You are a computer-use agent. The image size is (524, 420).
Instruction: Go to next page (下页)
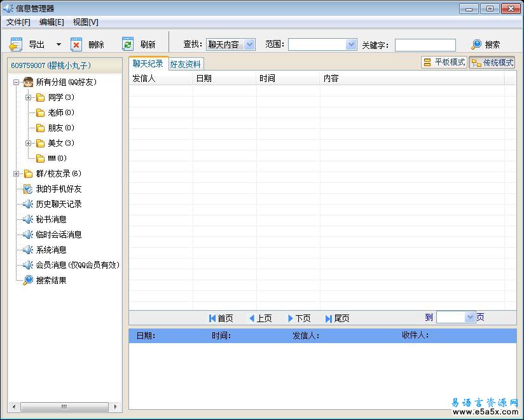[x=299, y=318]
